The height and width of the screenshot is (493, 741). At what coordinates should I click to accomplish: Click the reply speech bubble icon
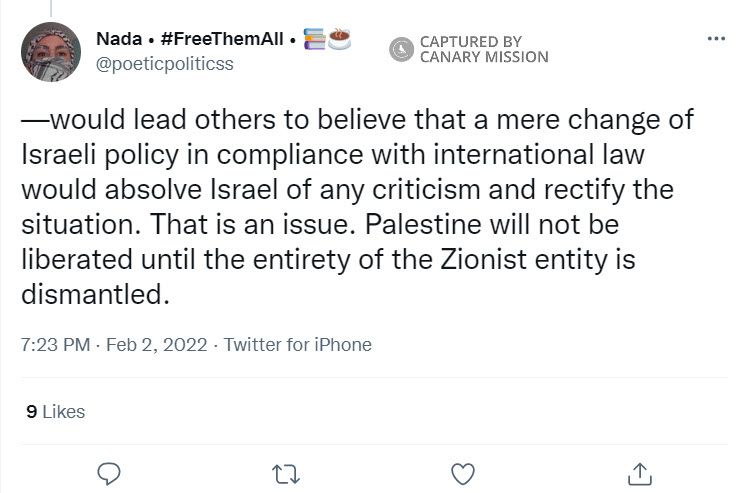tap(106, 472)
